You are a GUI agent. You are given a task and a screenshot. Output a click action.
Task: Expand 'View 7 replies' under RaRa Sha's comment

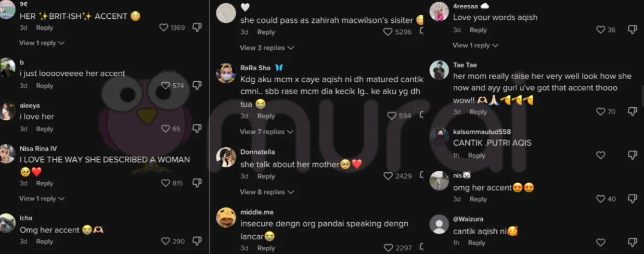tap(267, 132)
